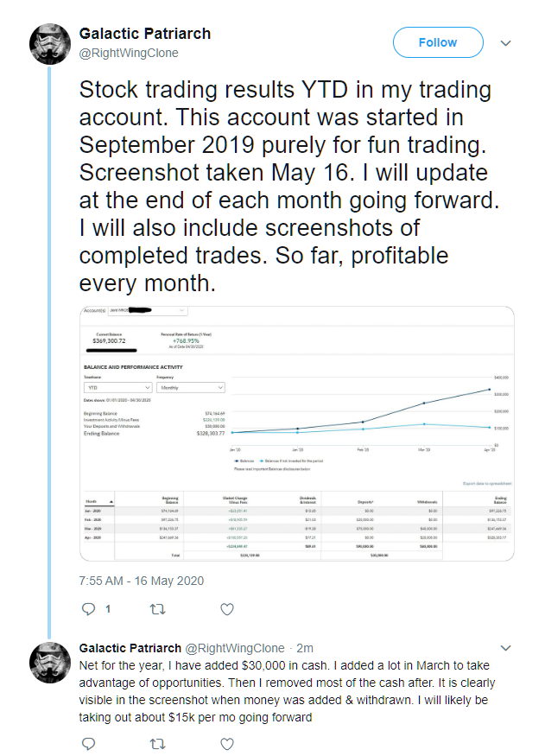Open the Monthly frequency dropdown in the screenshot
The width and height of the screenshot is (545, 756).
tap(190, 388)
